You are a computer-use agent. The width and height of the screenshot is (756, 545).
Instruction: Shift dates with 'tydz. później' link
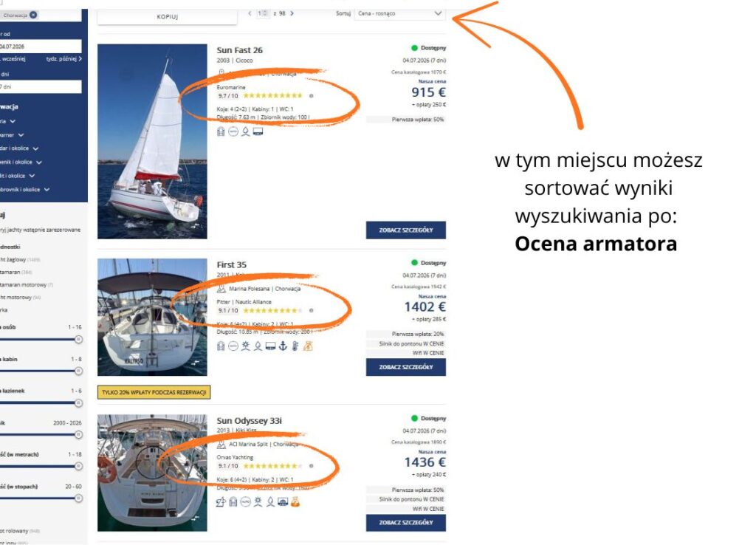coord(63,58)
